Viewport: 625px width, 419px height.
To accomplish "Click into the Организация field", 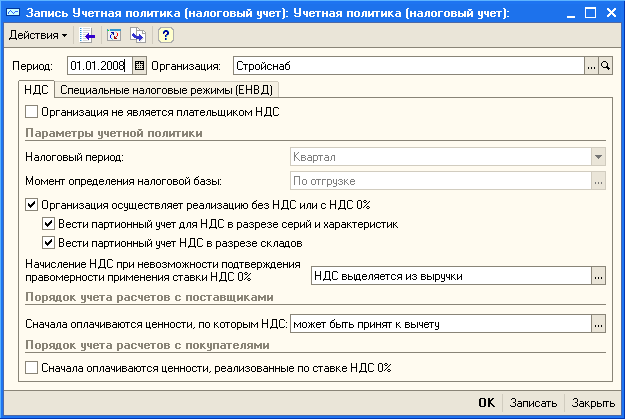I will tap(405, 66).
